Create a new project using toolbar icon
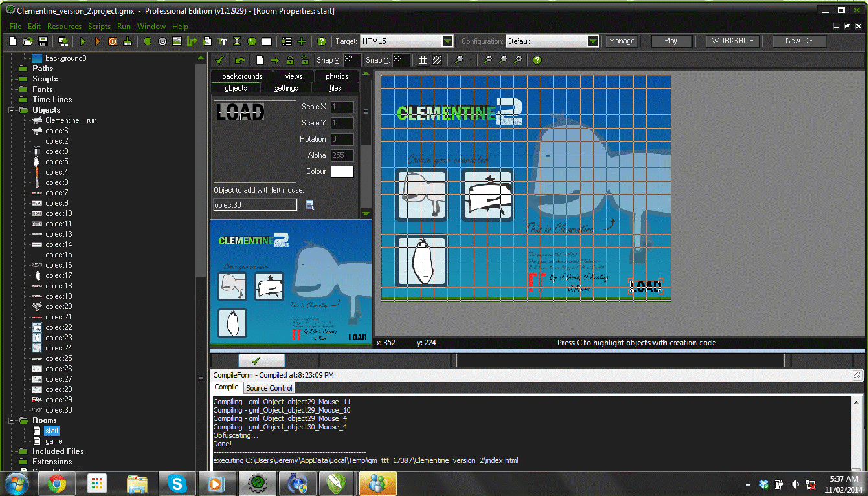868x496 pixels. coord(14,41)
